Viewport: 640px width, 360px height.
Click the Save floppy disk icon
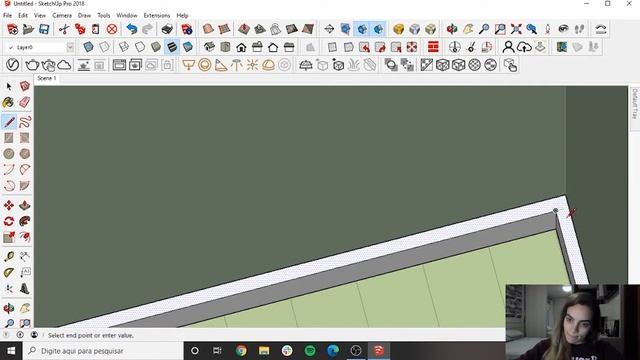44,29
